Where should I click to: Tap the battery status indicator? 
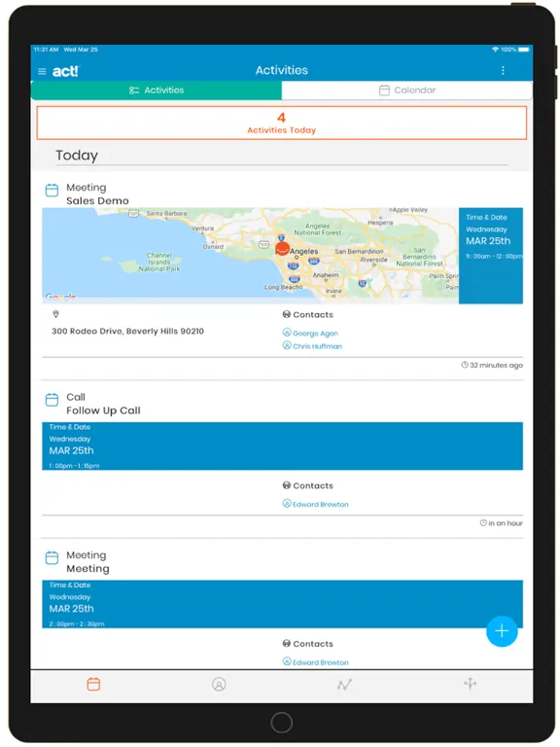[524, 49]
